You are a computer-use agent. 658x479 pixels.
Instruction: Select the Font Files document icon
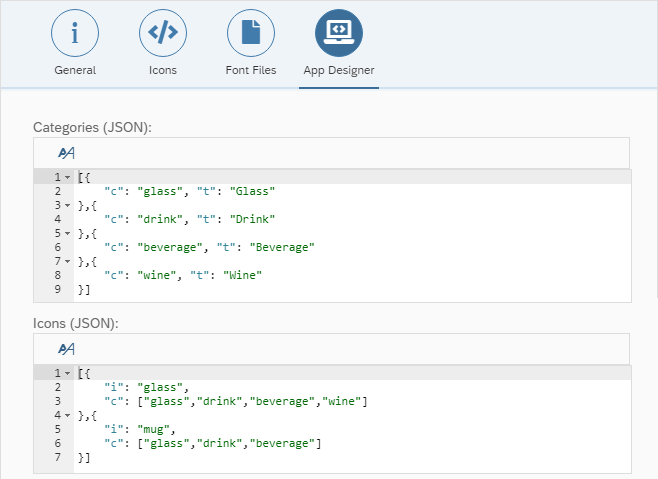251,33
